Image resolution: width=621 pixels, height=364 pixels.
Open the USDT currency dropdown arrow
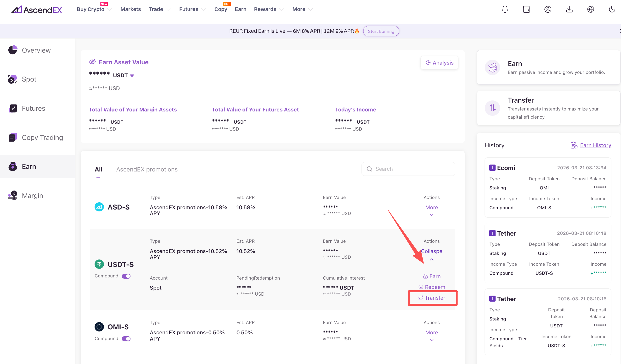coord(132,76)
